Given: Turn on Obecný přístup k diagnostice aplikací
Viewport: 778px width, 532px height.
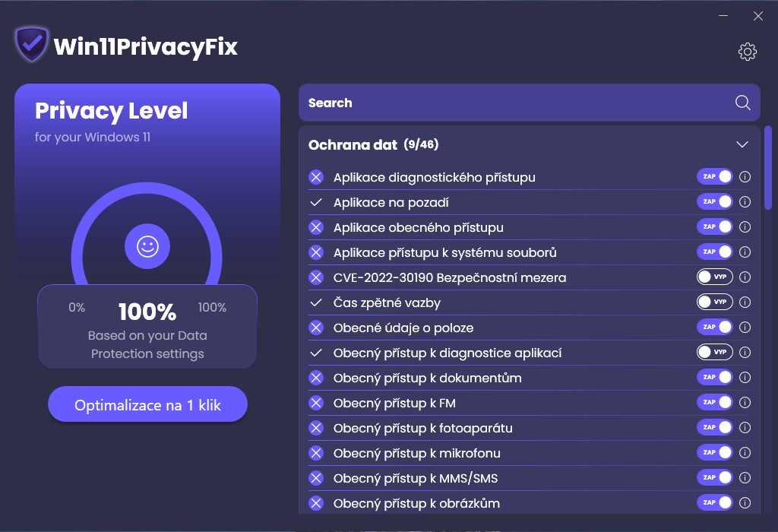Looking at the screenshot, I should click(x=715, y=353).
